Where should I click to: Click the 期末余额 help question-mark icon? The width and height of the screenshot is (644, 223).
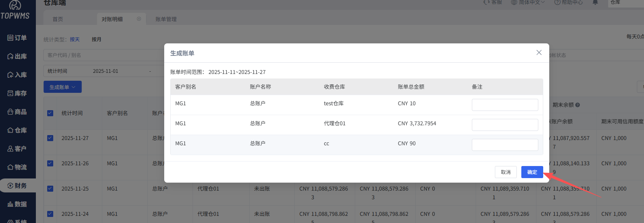578,105
